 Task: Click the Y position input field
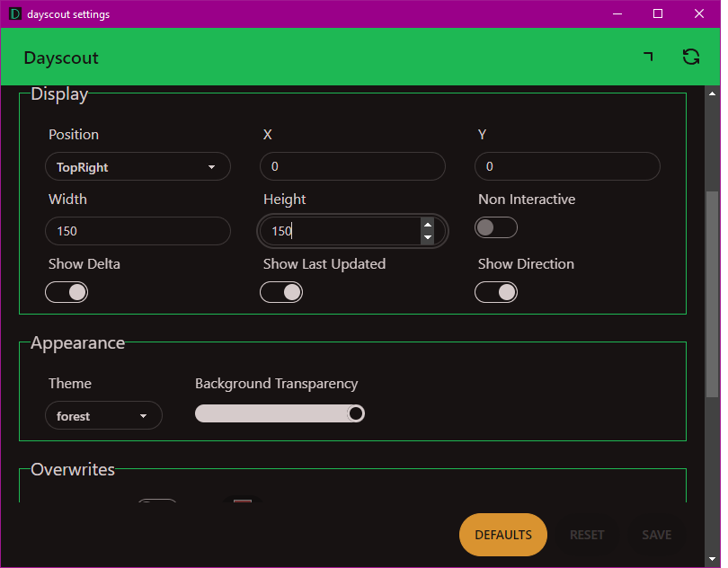coord(567,166)
